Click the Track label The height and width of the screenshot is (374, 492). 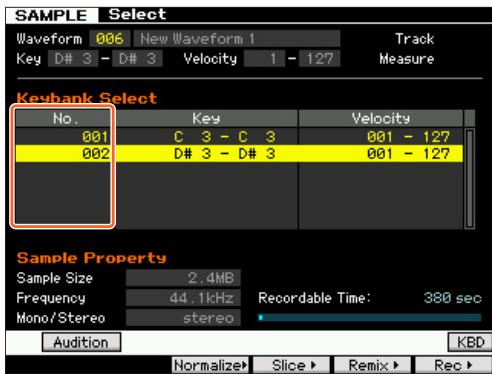pos(415,39)
